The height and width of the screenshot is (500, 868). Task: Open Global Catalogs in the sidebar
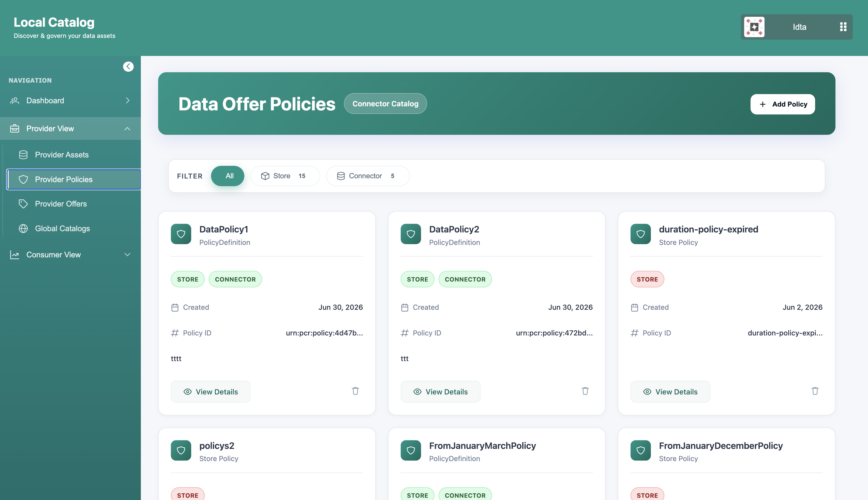(x=73, y=229)
